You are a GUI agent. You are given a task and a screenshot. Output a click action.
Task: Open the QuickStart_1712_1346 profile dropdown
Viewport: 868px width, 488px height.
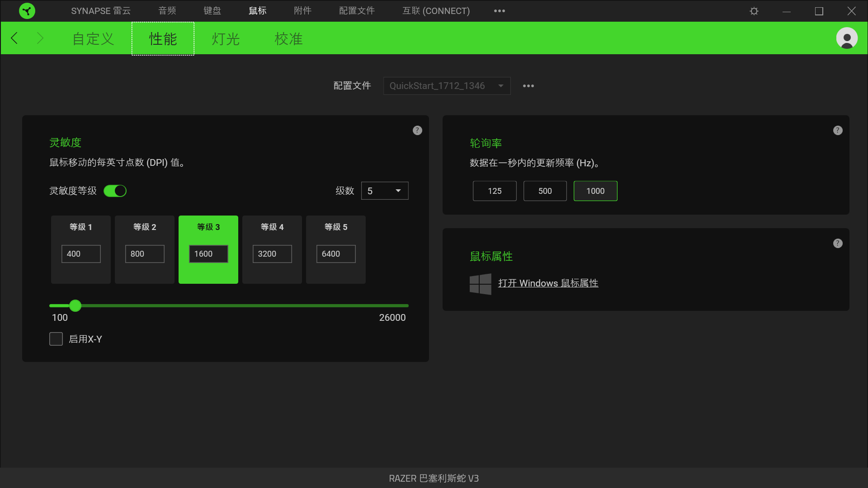pyautogui.click(x=447, y=85)
